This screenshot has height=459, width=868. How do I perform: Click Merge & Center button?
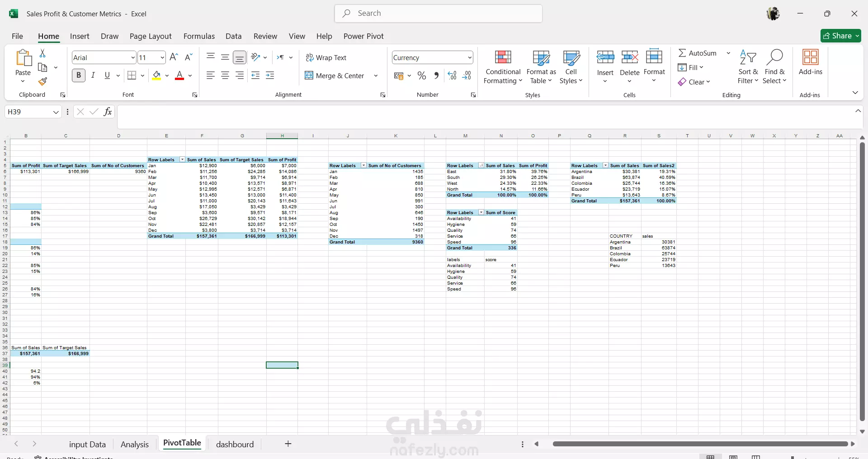[x=335, y=76]
